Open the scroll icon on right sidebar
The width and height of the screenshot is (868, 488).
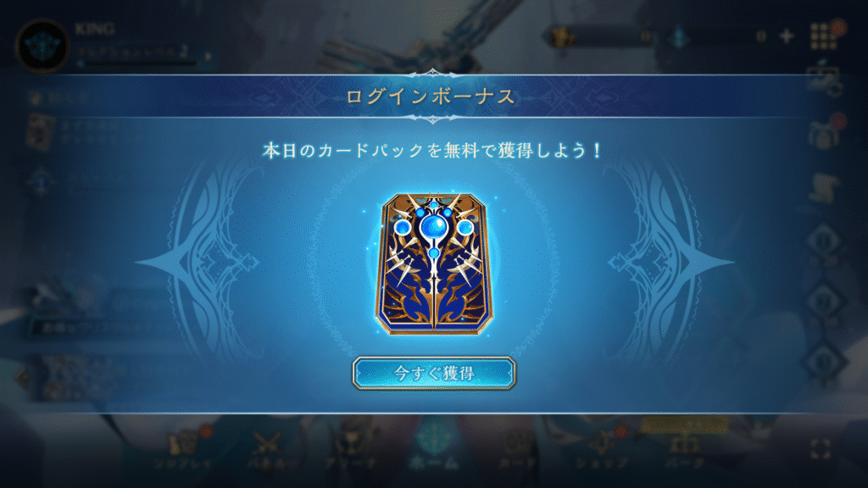pyautogui.click(x=825, y=188)
